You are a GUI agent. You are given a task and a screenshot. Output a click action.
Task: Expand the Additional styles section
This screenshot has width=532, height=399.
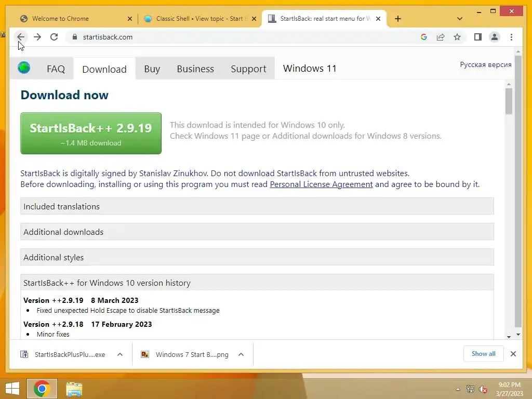tap(257, 257)
